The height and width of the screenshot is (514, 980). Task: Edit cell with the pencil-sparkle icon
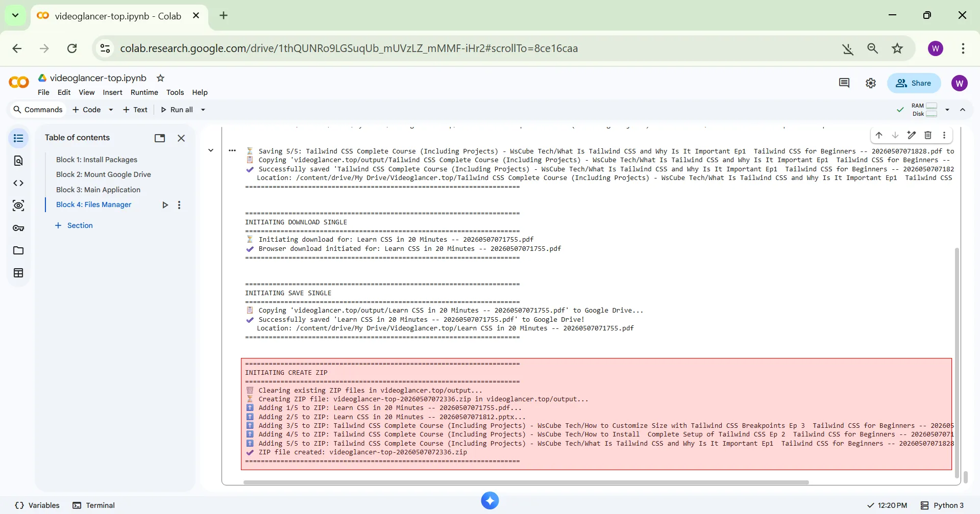[x=912, y=135]
